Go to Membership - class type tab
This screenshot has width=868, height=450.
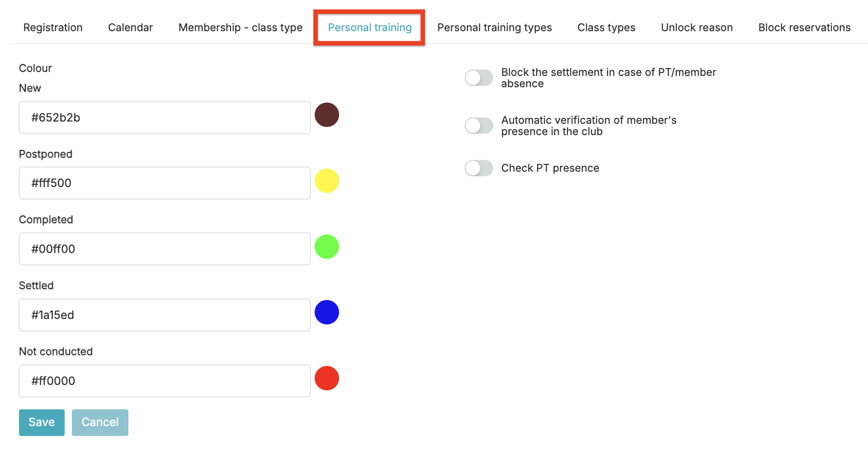point(241,28)
